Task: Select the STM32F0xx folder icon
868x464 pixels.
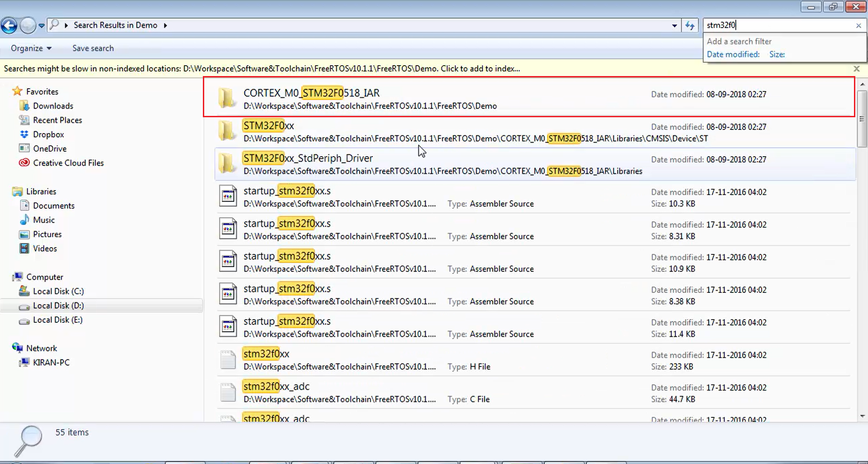Action: [x=227, y=130]
